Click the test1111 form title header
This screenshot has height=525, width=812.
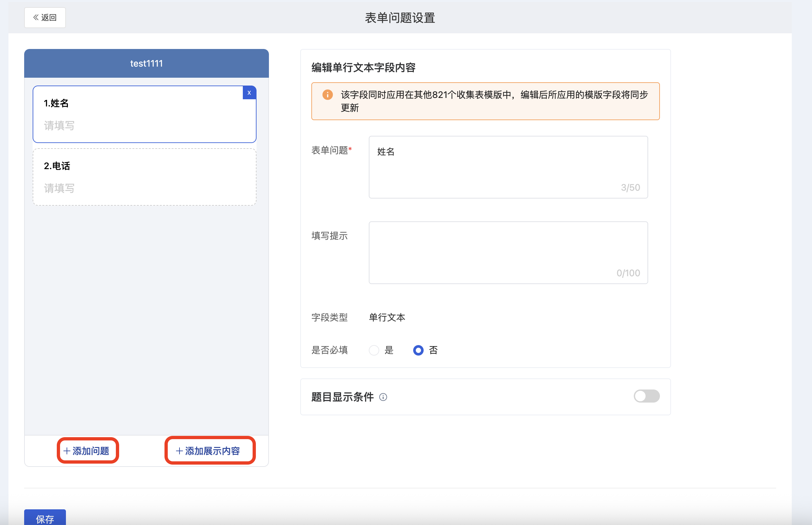tap(147, 63)
